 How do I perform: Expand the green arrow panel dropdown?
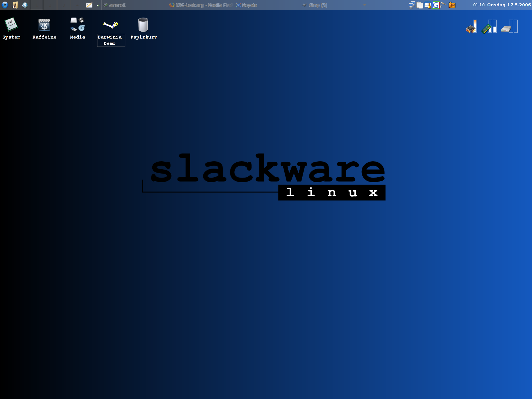[x=98, y=5]
